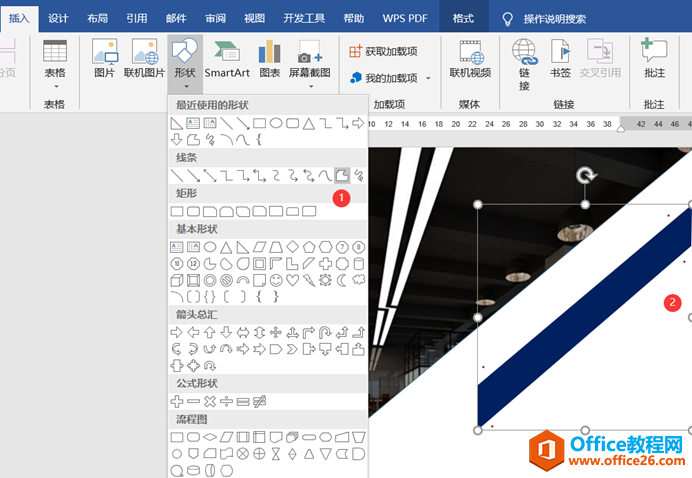Image resolution: width=692 pixels, height=478 pixels.
Task: Insert a comment with 批注 button
Action: click(x=654, y=58)
